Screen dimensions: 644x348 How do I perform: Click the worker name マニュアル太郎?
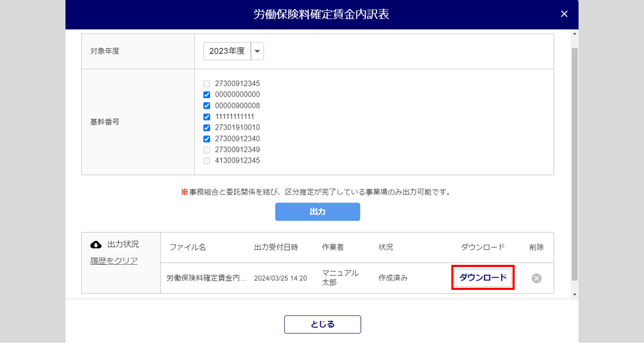341,278
